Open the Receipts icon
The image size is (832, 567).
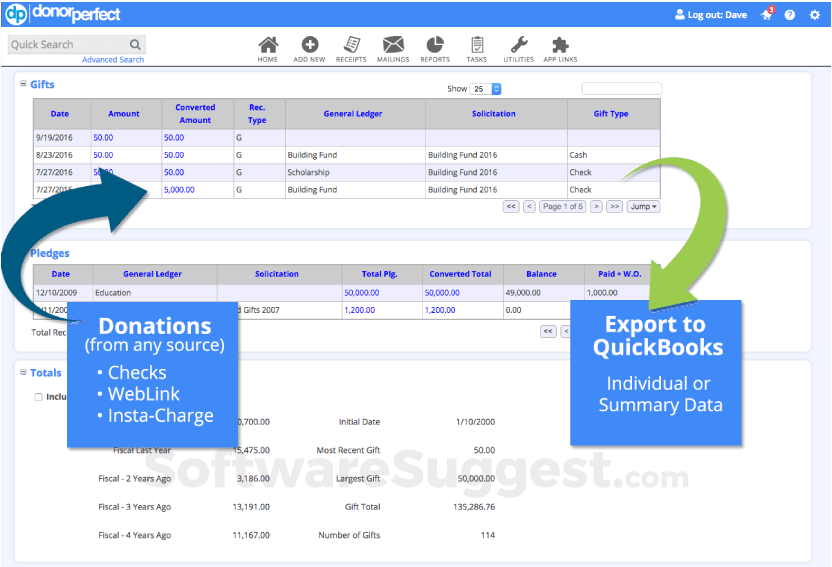351,45
